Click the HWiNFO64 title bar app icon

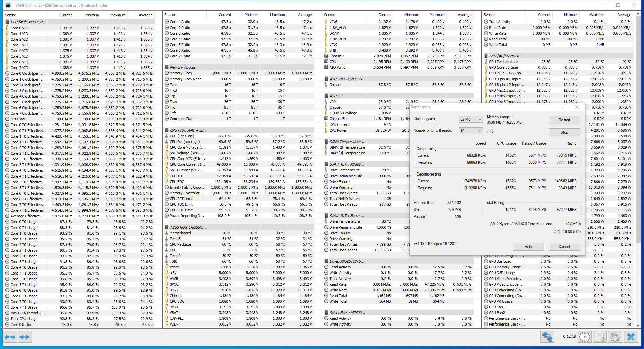(8, 5)
